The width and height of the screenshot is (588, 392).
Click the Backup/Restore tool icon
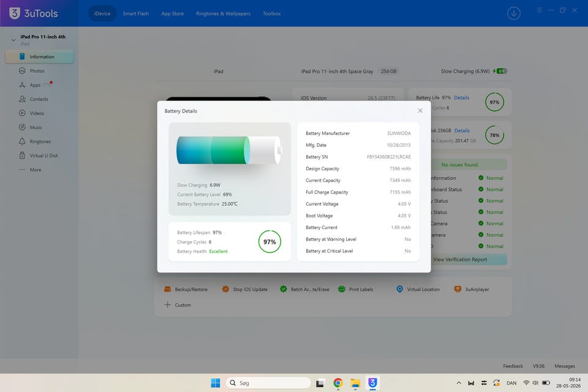click(168, 289)
